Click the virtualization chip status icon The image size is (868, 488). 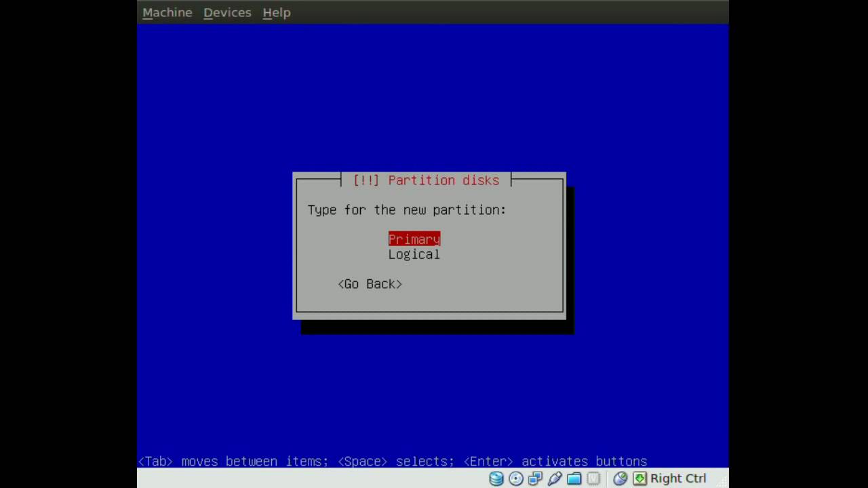[593, 479]
